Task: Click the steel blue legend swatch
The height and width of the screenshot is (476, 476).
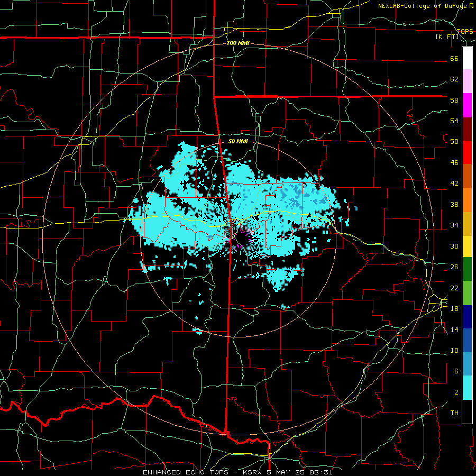Action: [467, 364]
